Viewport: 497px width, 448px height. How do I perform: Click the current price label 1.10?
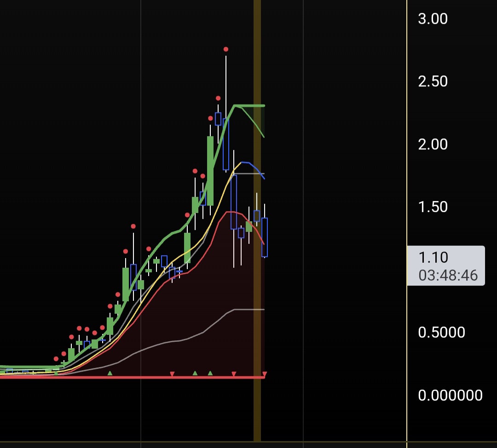click(433, 257)
